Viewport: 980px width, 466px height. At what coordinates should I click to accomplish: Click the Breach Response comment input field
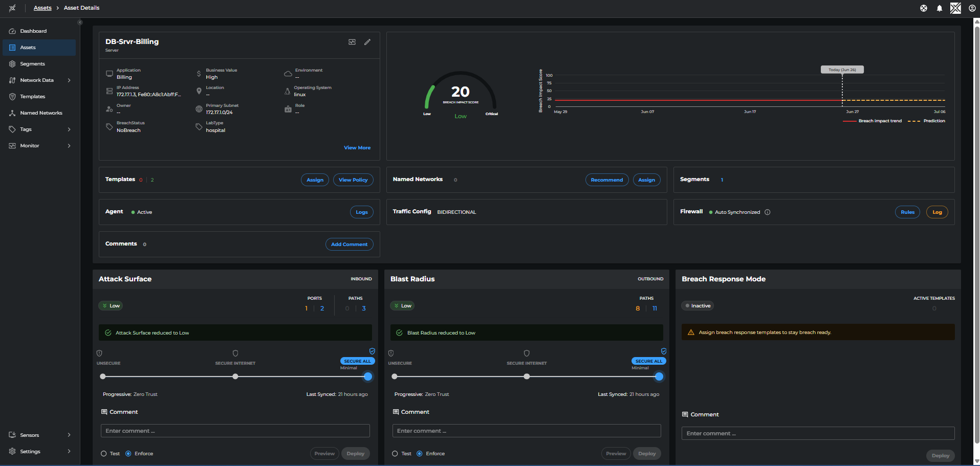click(818, 433)
